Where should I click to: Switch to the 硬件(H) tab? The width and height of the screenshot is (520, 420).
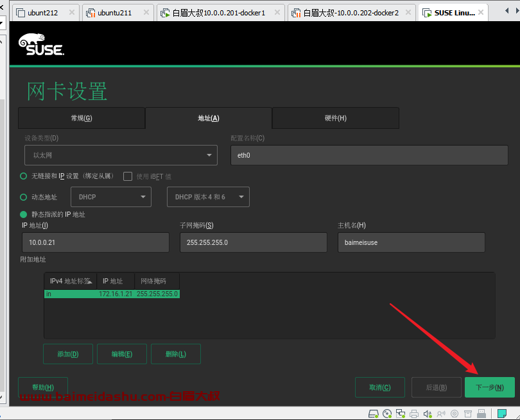[336, 118]
